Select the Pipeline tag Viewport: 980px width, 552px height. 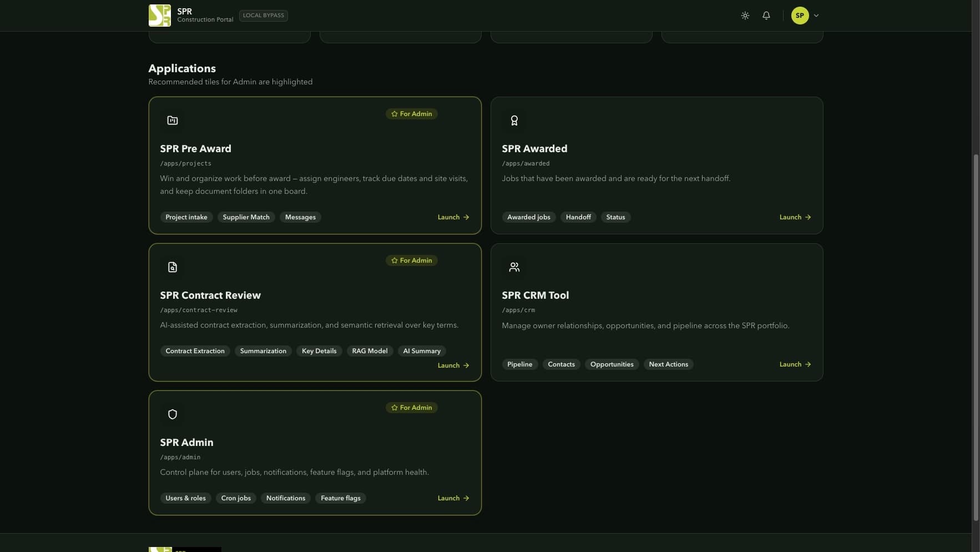pos(520,364)
